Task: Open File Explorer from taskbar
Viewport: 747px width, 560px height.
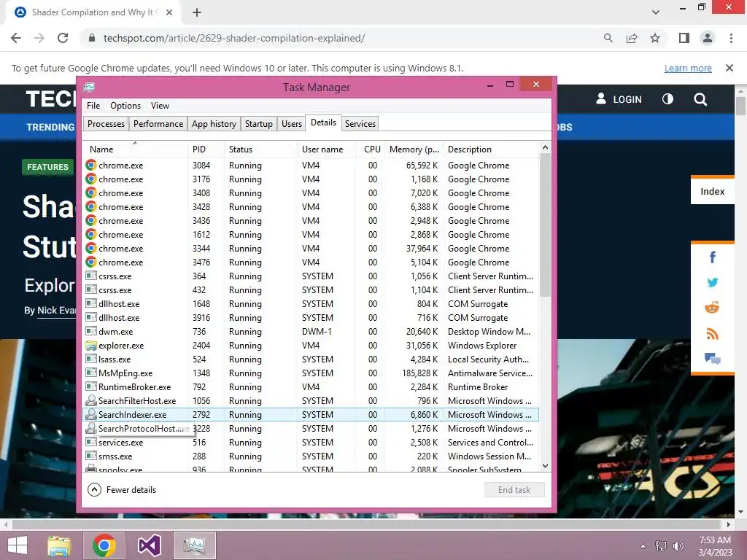Action: coord(59,545)
